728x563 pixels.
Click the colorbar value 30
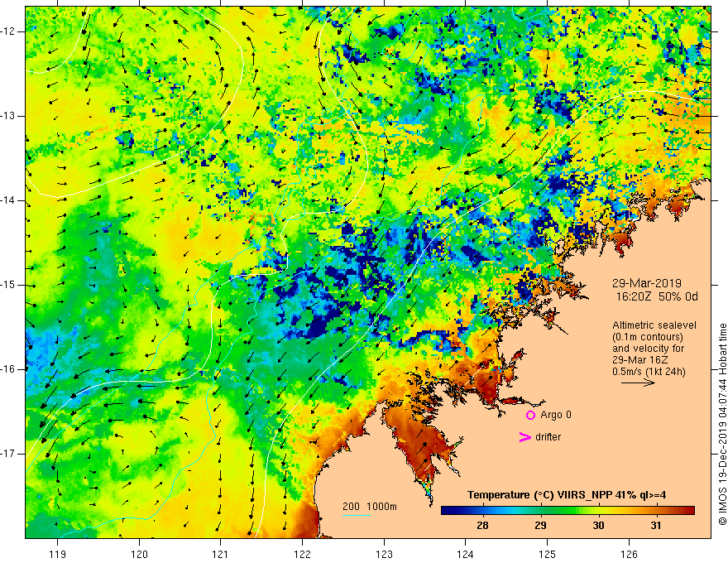click(598, 526)
